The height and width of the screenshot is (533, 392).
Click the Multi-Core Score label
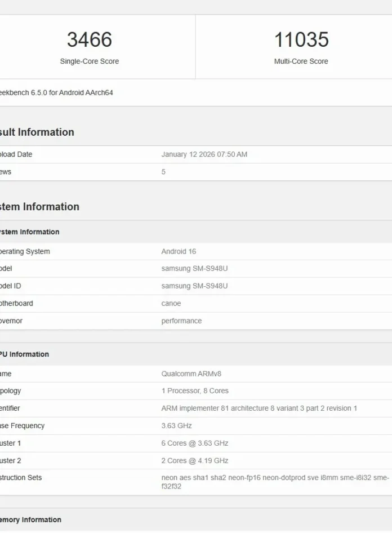pyautogui.click(x=301, y=61)
